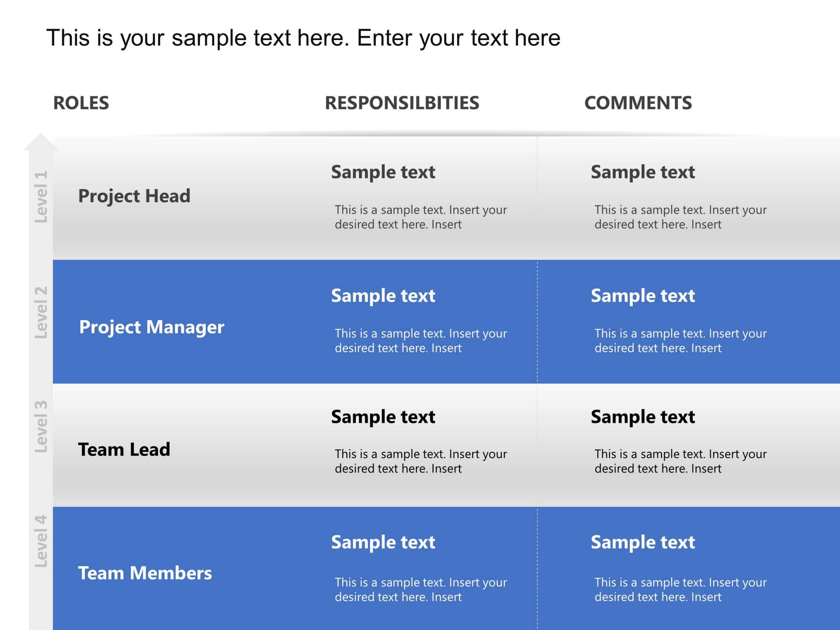The image size is (840, 630).
Task: Click the RESPONSILBITIES column header
Action: point(402,103)
